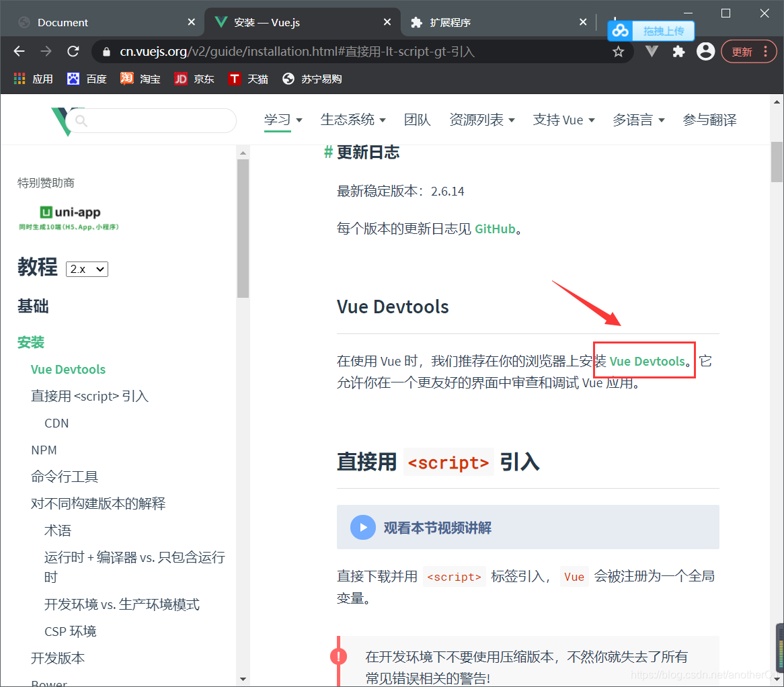Open the 学习 dropdown menu

coord(283,120)
